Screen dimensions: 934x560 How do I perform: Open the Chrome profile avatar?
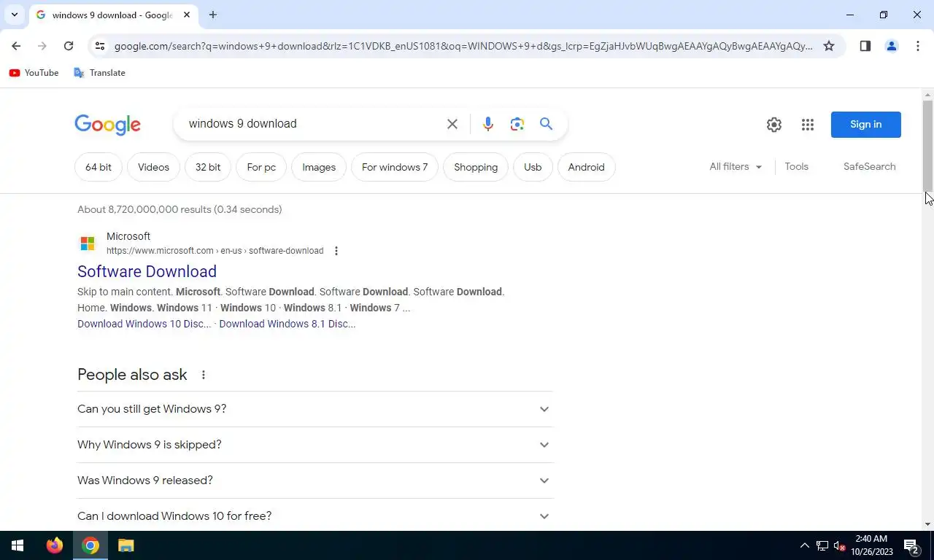tap(892, 46)
